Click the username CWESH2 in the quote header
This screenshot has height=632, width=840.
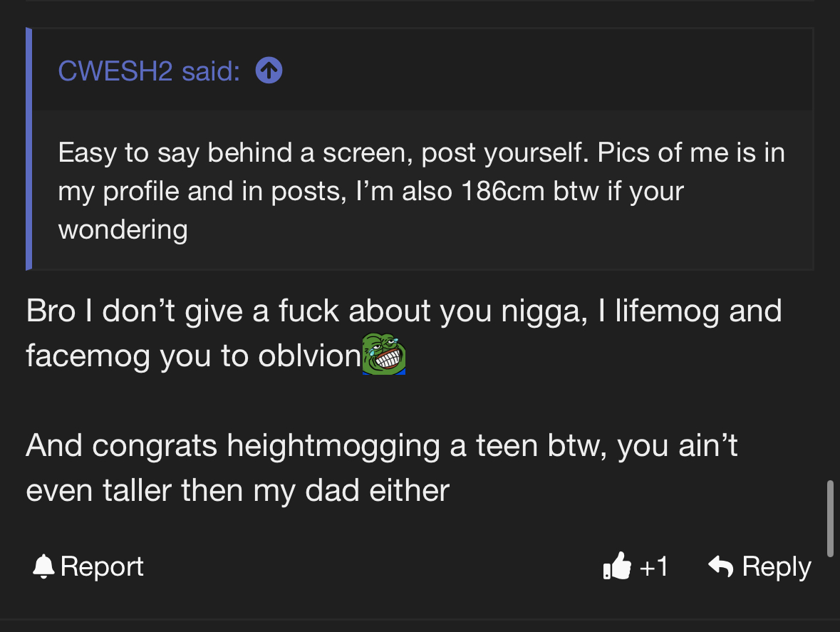[x=115, y=71]
